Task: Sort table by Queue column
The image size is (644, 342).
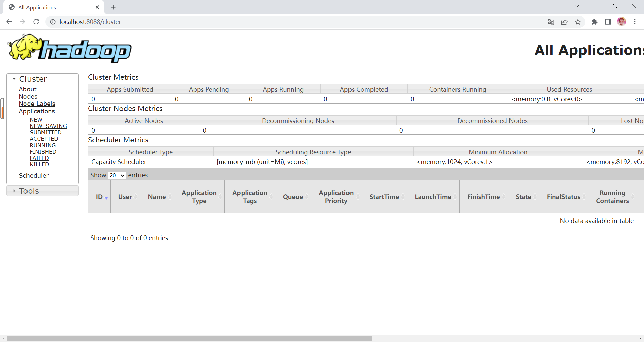Action: point(293,197)
